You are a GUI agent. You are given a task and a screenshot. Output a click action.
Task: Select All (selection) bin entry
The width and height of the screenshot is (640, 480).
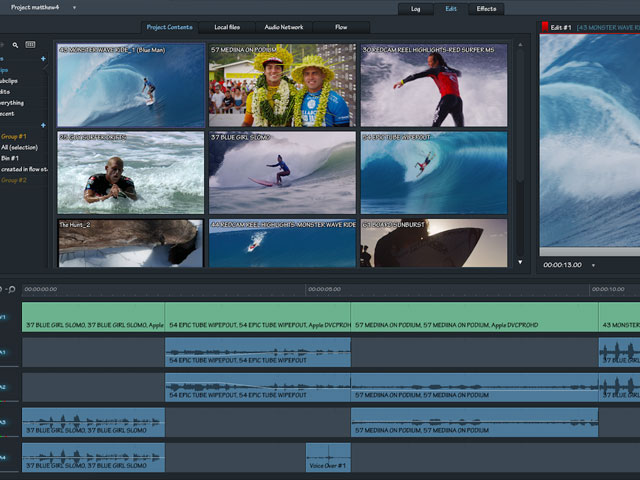point(19,147)
